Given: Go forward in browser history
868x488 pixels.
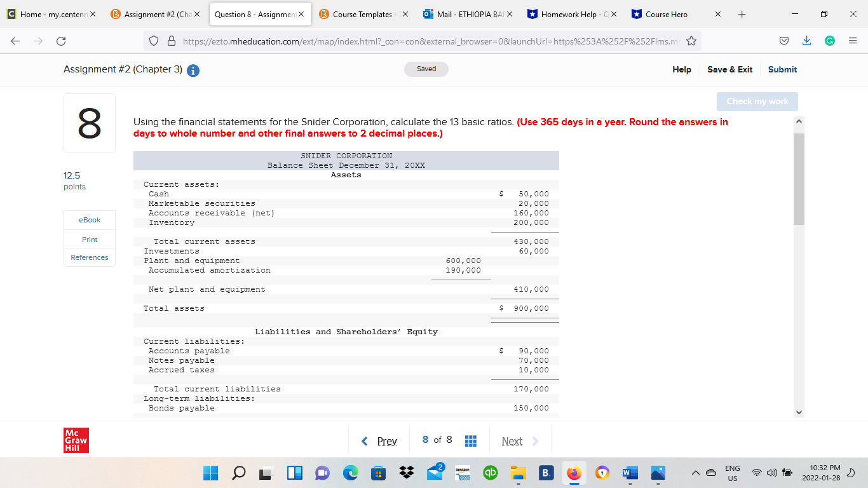Looking at the screenshot, I should click(x=37, y=42).
